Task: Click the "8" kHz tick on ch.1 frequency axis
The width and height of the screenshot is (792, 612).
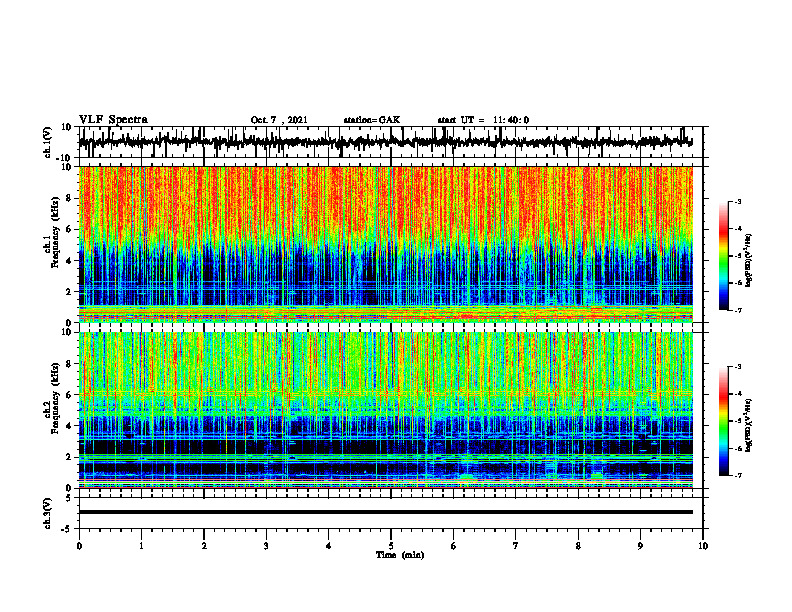Action: point(69,198)
